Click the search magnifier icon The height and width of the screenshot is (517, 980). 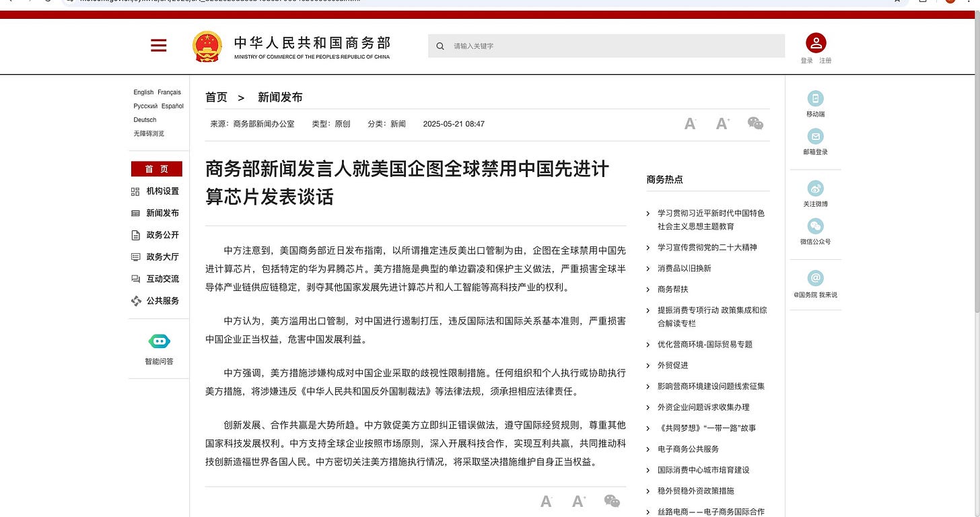click(440, 46)
